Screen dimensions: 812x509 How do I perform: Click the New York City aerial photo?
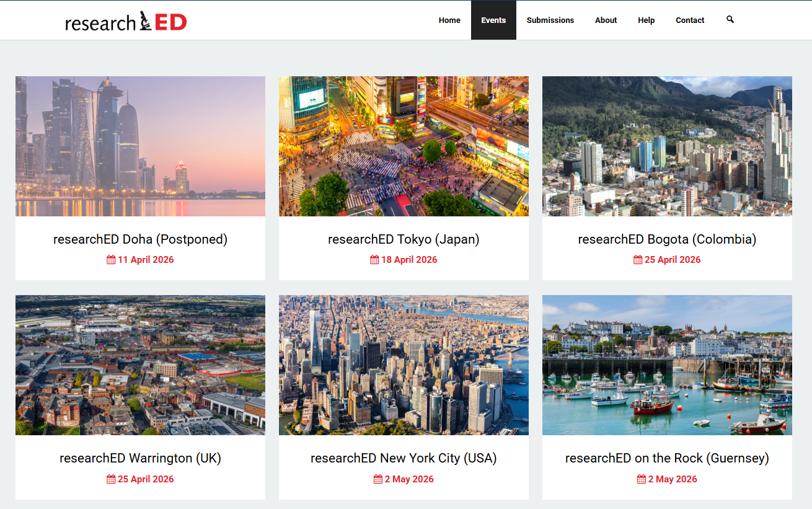pyautogui.click(x=404, y=365)
